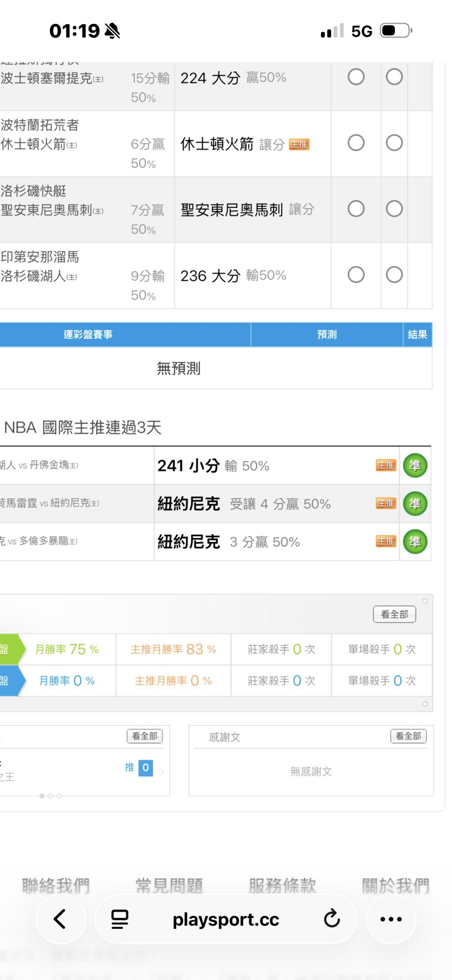Open 聯絡我們 footer link
Image resolution: width=452 pixels, height=980 pixels.
pos(56,885)
